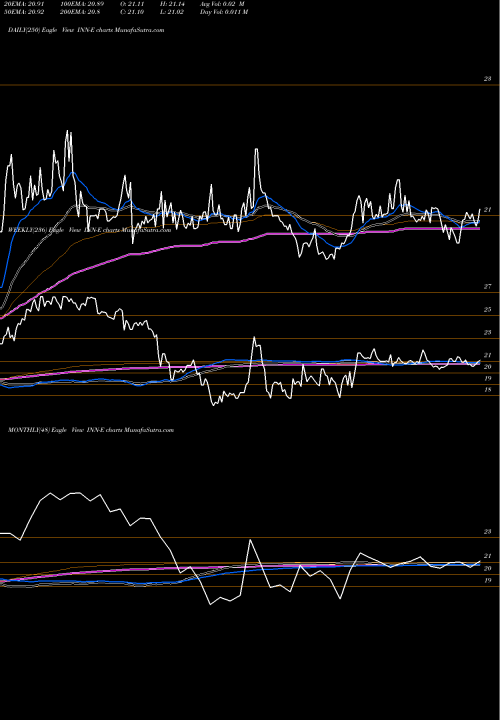This screenshot has height=720, width=500.
Task: Click the 23 axis label on monthly chart
Action: pyautogui.click(x=488, y=532)
